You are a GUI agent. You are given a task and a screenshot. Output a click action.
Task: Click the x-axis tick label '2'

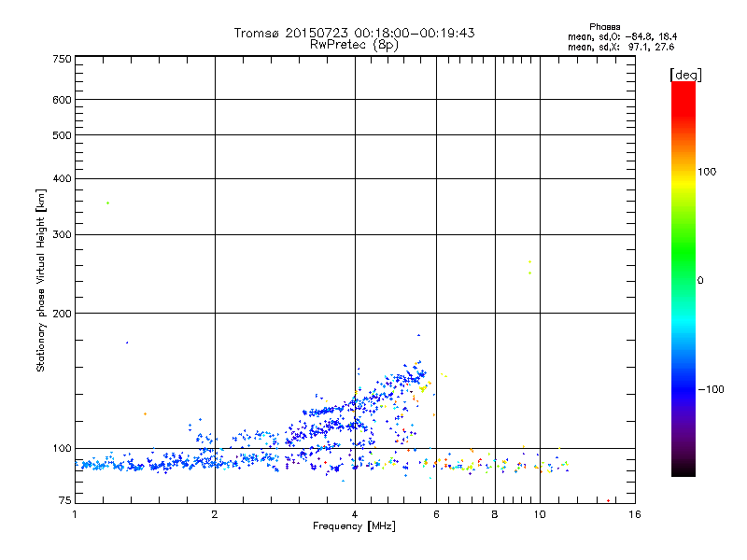pos(215,514)
